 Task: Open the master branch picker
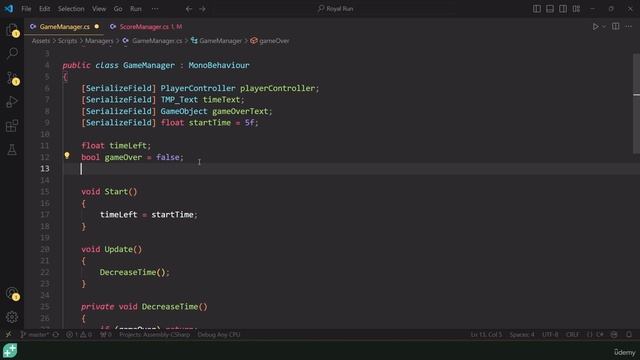35,335
